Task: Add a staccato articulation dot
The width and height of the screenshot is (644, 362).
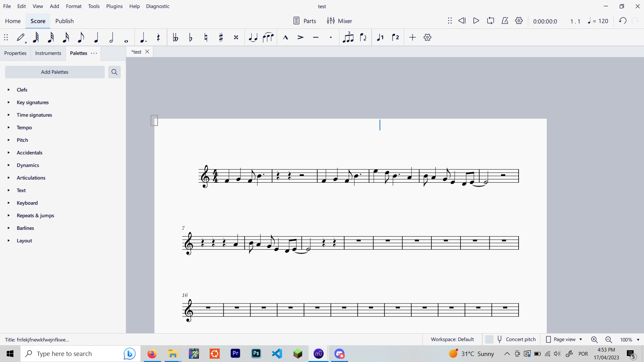Action: pos(331,37)
